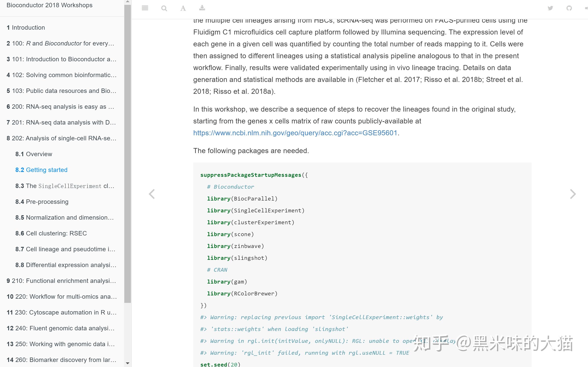The width and height of the screenshot is (588, 367).
Task: Expand chapter 9 Functional enrichment analysis
Action: [61, 281]
